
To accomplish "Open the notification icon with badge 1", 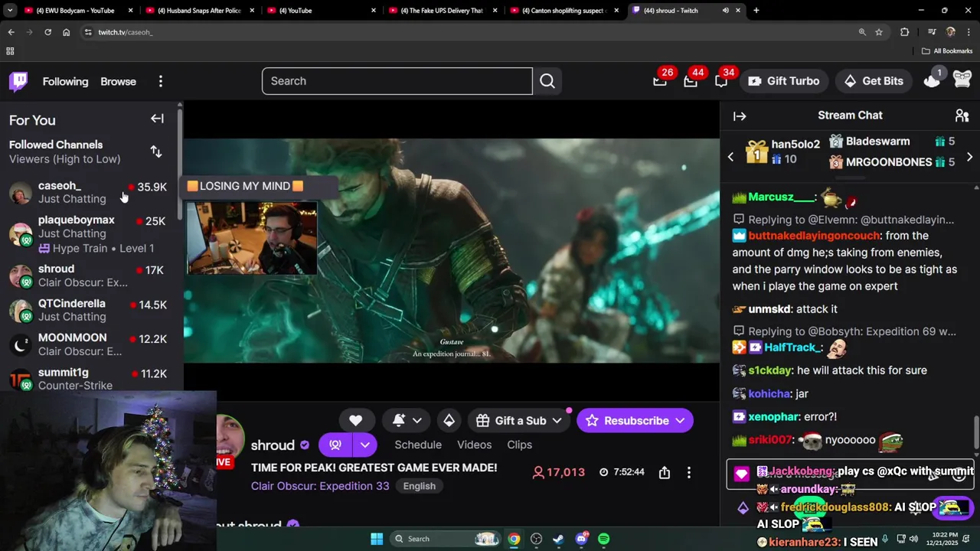I will coord(932,80).
